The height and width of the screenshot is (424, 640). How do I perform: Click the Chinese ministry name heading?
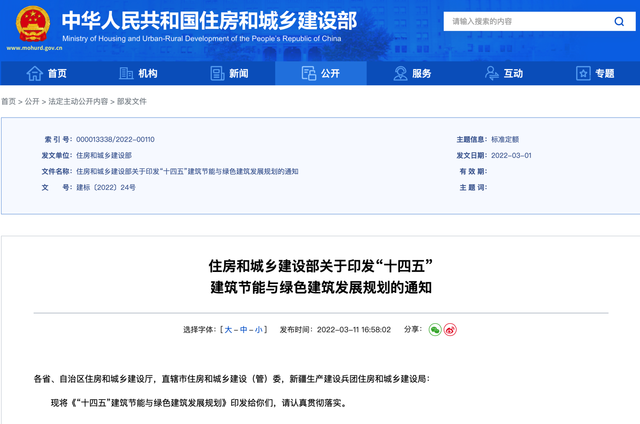pos(209,21)
